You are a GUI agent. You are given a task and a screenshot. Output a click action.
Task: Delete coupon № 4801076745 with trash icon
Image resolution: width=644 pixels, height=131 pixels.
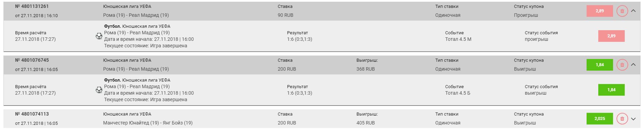(x=622, y=65)
